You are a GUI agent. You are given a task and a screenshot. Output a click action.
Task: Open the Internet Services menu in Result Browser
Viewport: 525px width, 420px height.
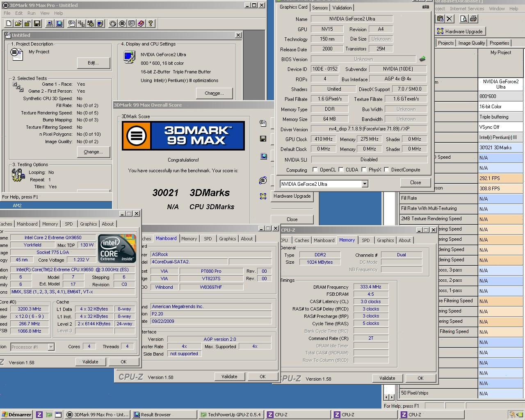point(467,9)
